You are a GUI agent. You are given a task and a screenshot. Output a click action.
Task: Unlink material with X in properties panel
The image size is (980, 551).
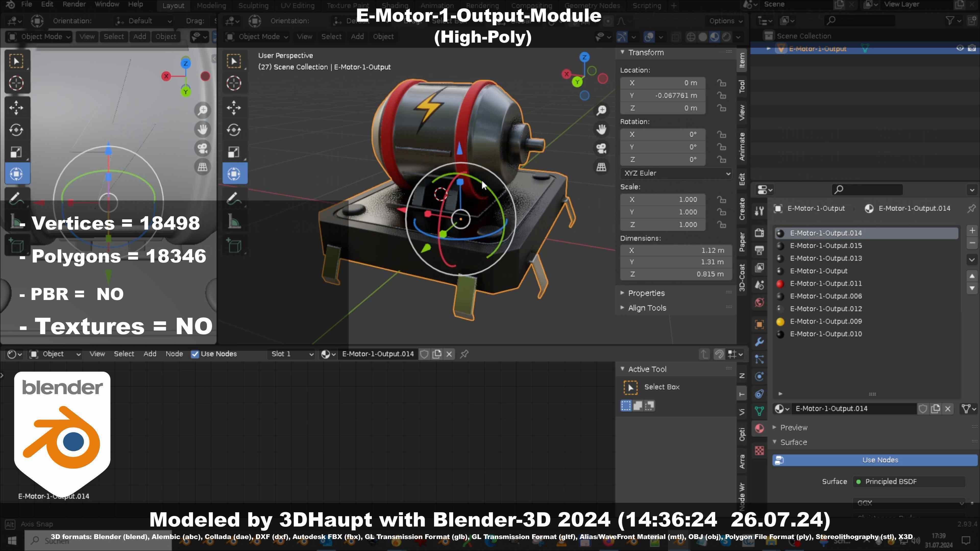tap(948, 409)
